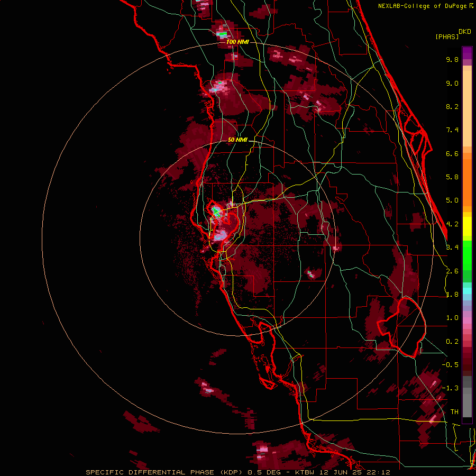Click the 6.6 value on the color scale
The image size is (476, 476).
coord(452,153)
